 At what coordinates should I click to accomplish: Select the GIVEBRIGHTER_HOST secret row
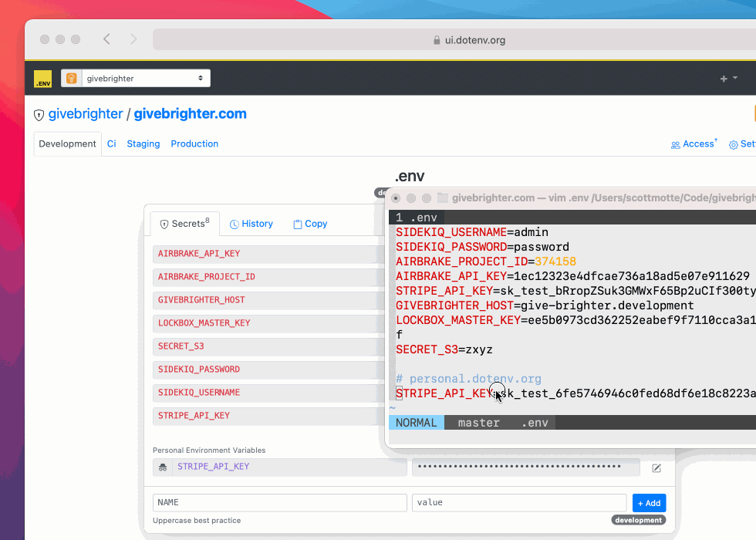tap(268, 300)
